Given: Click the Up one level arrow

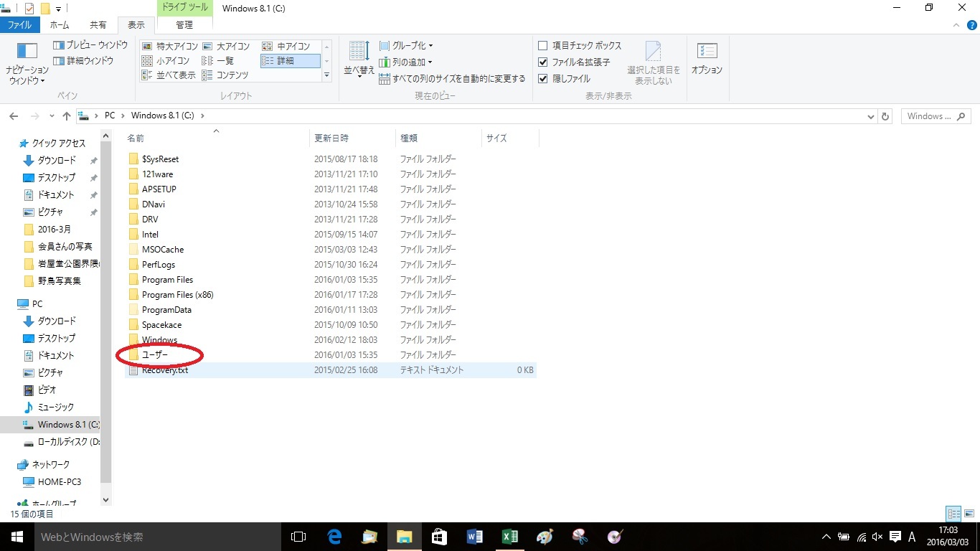Looking at the screenshot, I should pos(67,116).
